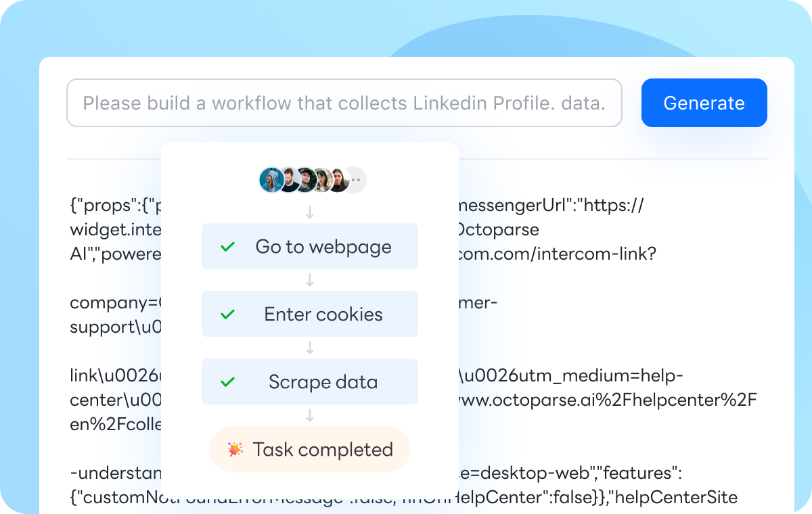Click the green checkmark beside Enter cookies
This screenshot has width=812, height=514.
tap(228, 314)
